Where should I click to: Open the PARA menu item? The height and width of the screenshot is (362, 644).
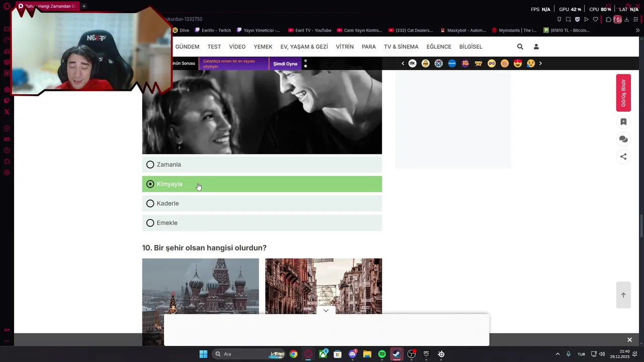coord(369,46)
